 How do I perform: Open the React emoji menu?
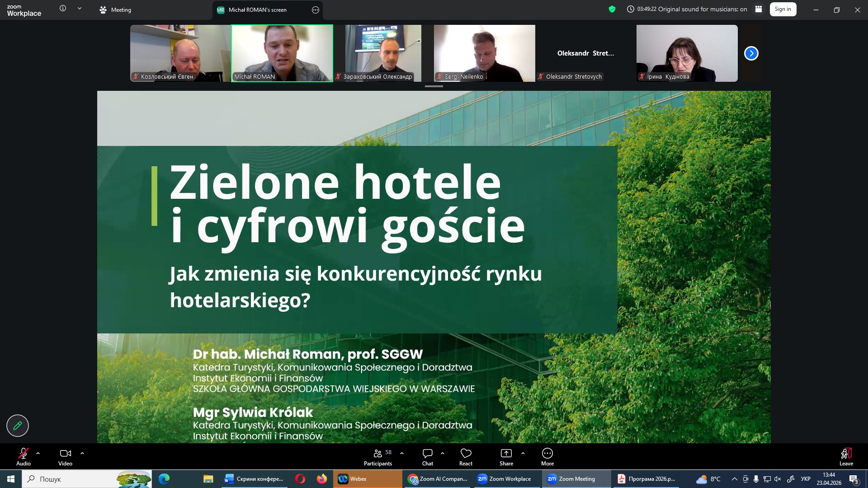pos(466,457)
